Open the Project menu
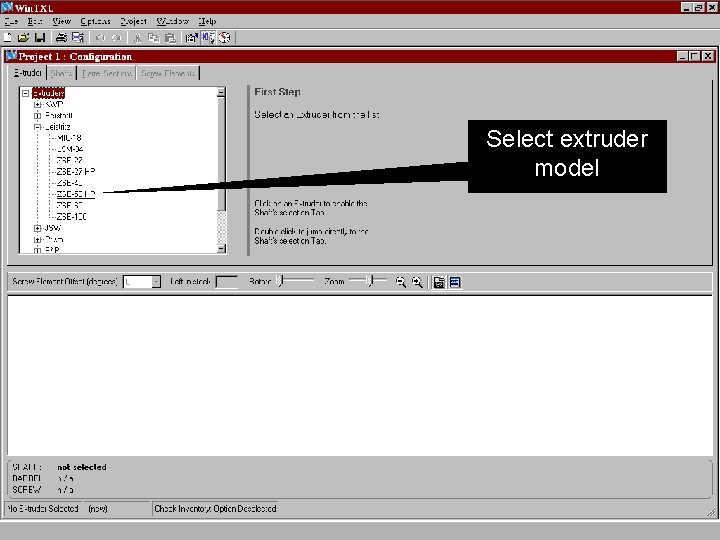The height and width of the screenshot is (540, 720). pyautogui.click(x=134, y=21)
